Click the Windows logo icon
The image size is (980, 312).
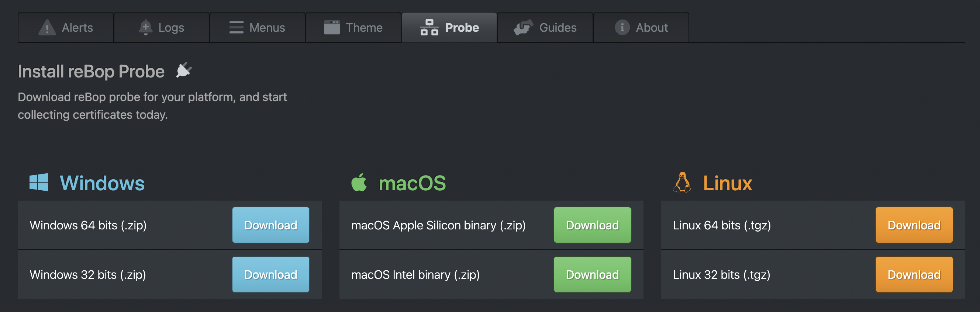(x=39, y=183)
